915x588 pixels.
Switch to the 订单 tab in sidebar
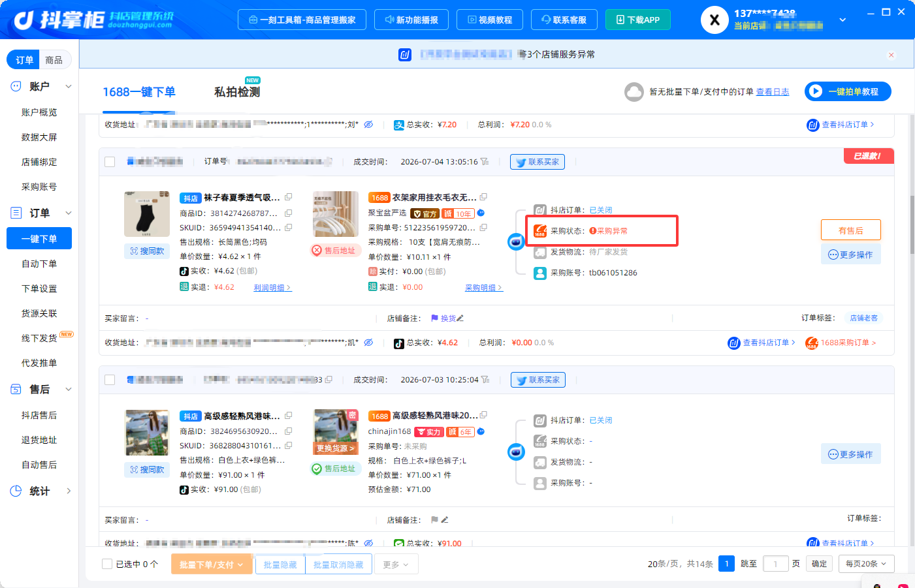(24, 60)
